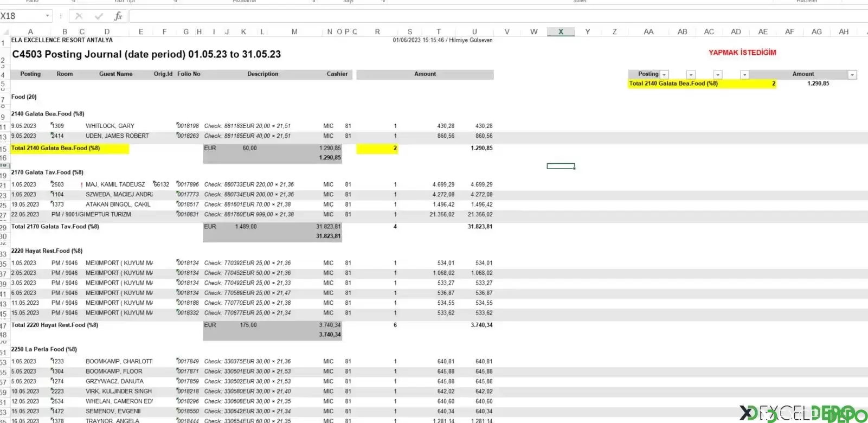The image size is (868, 423).
Task: Select the ATAKAN BINGOL, CAKIL guest cell
Action: [118, 204]
